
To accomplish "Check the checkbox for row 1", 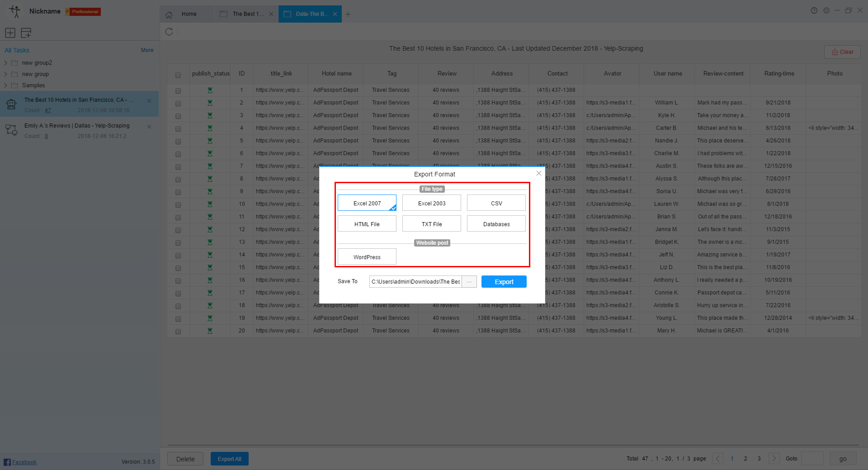I will point(178,91).
